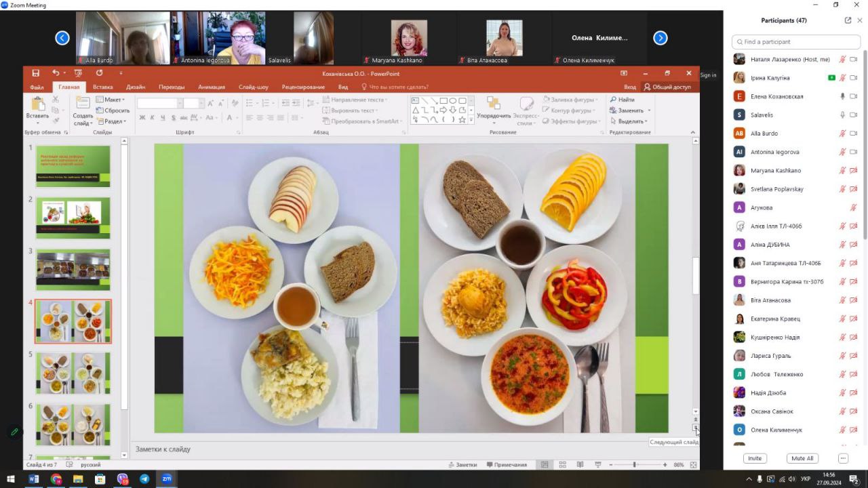Open the Найти find command
This screenshot has width=868, height=488.
(x=623, y=100)
